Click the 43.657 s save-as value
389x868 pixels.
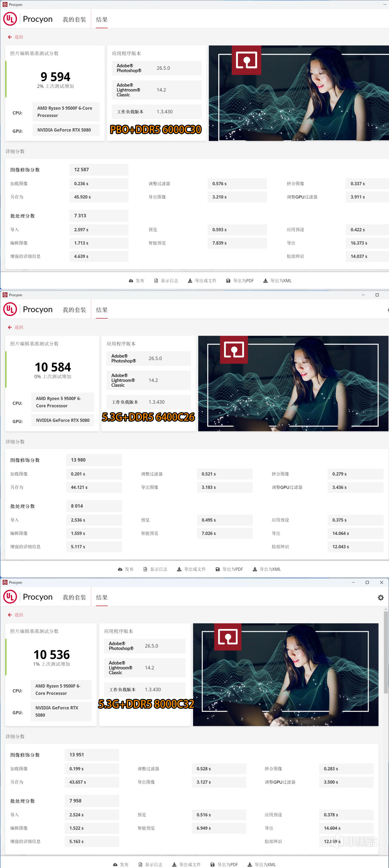coord(91,782)
